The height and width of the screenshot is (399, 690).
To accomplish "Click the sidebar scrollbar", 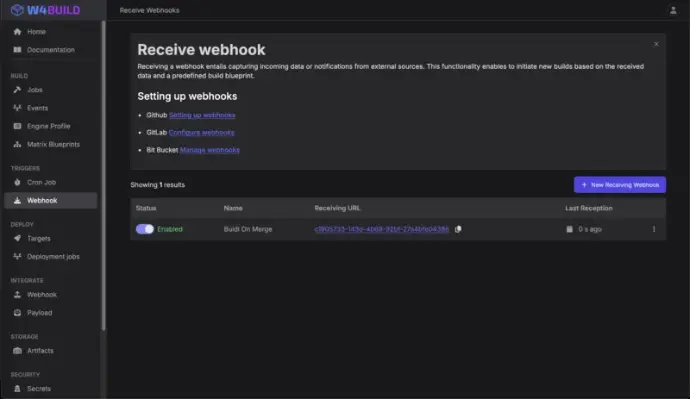I will [103, 176].
